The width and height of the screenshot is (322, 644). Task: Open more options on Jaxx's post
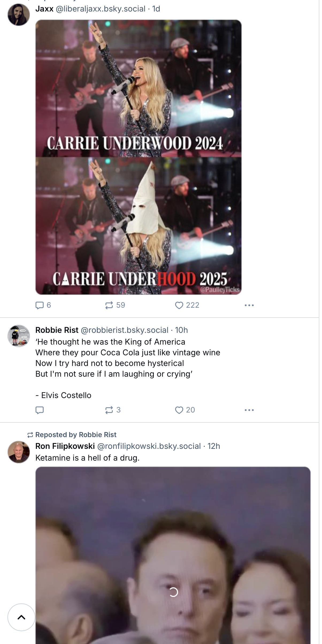pos(249,305)
